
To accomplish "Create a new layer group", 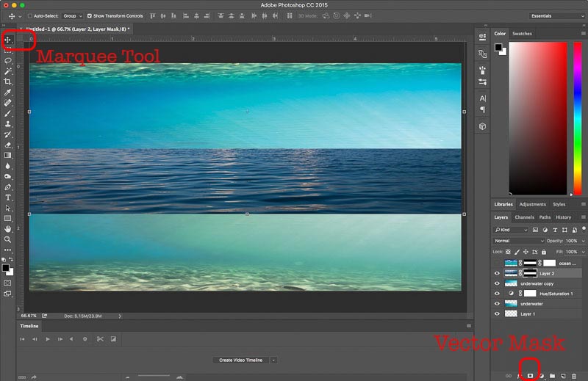I will click(553, 376).
